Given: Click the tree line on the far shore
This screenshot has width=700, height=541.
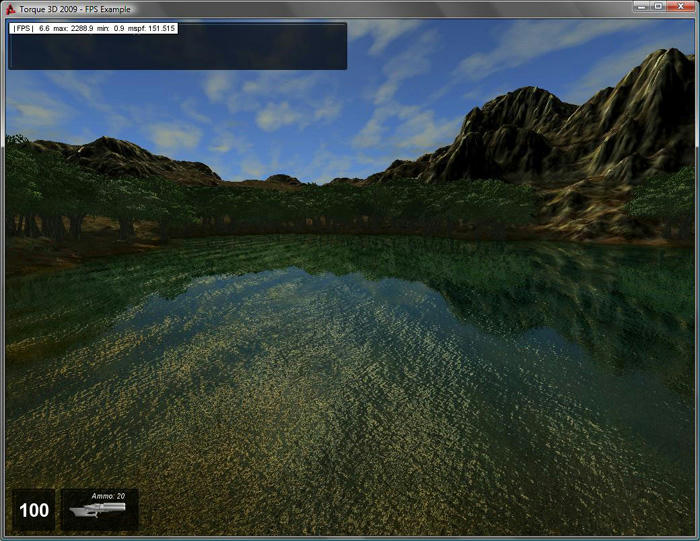Looking at the screenshot, I should point(350,205).
